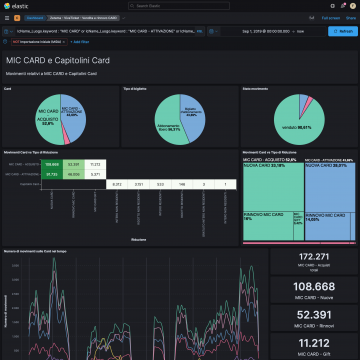Set the start date Sep 1, 2019
360x360 pixels.
[x=266, y=31]
